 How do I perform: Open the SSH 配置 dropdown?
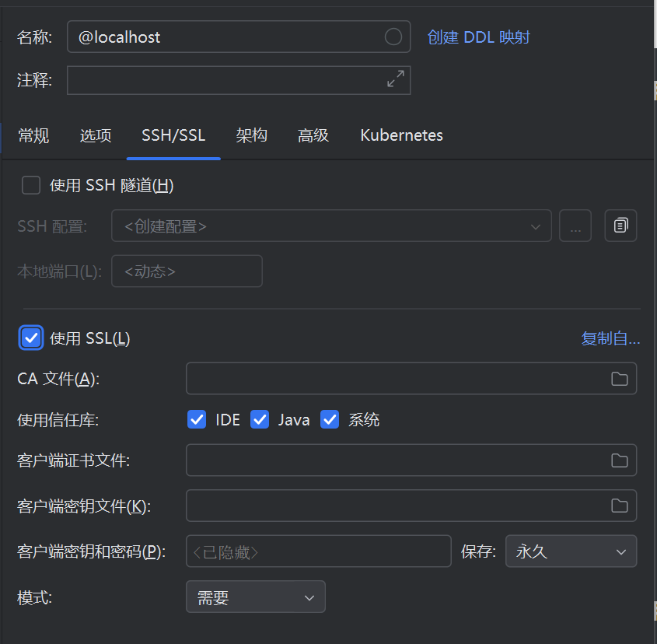click(x=331, y=226)
